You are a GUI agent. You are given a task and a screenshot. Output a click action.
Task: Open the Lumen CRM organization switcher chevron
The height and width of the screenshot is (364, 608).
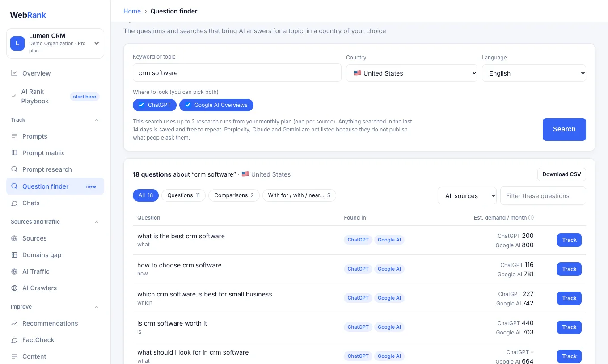coord(96,43)
